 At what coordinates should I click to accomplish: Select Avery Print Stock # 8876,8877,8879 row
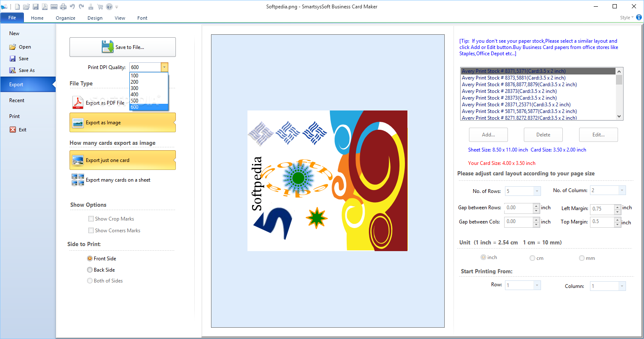click(x=538, y=85)
